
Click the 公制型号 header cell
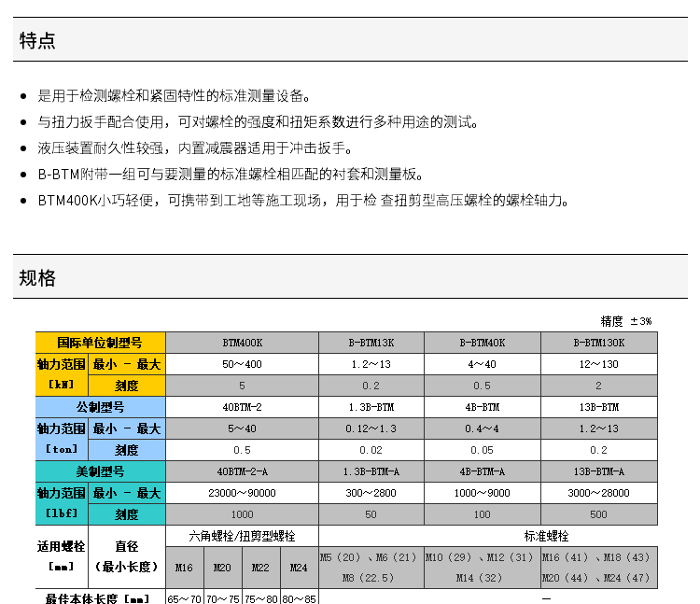pyautogui.click(x=101, y=407)
